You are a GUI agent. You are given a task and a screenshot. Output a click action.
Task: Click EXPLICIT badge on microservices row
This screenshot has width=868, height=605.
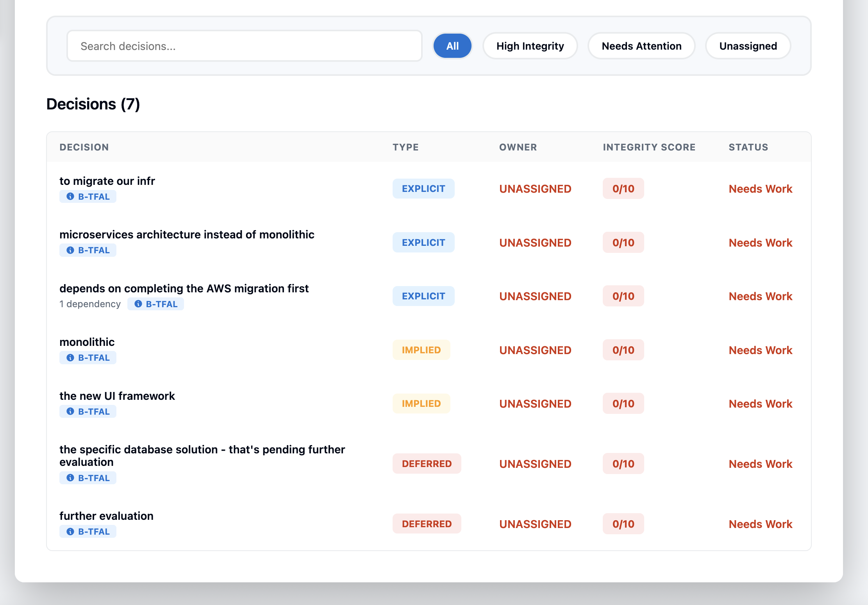coord(423,243)
